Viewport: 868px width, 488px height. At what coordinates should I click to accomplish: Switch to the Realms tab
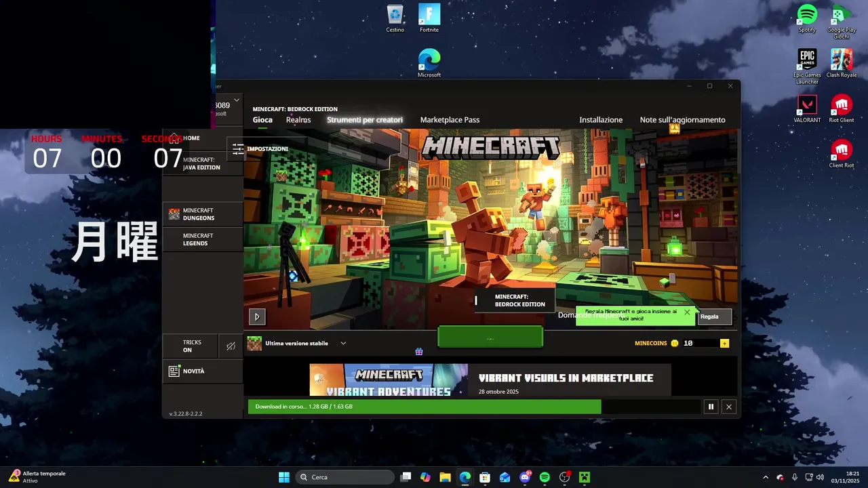(x=298, y=120)
